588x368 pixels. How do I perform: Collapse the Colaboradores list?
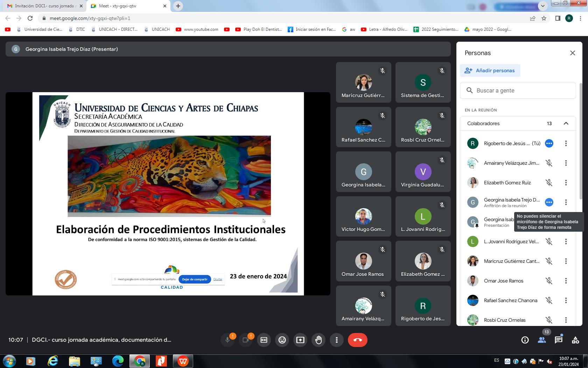pyautogui.click(x=566, y=123)
